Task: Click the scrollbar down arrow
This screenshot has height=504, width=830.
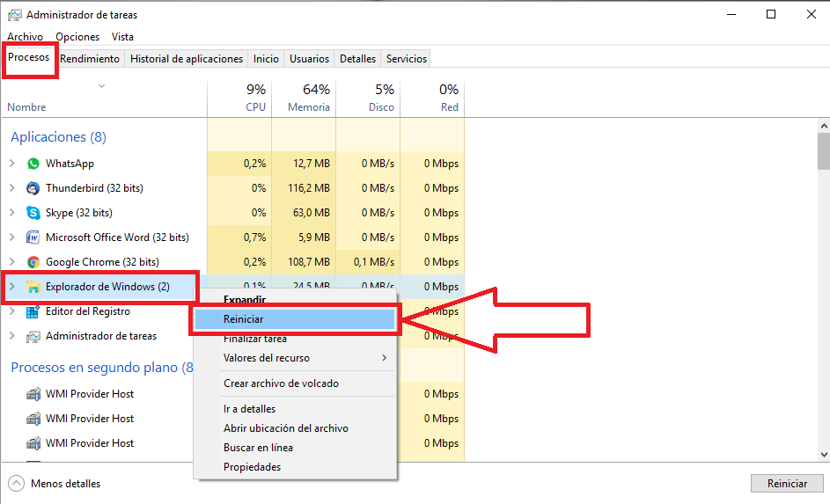Action: pyautogui.click(x=824, y=454)
